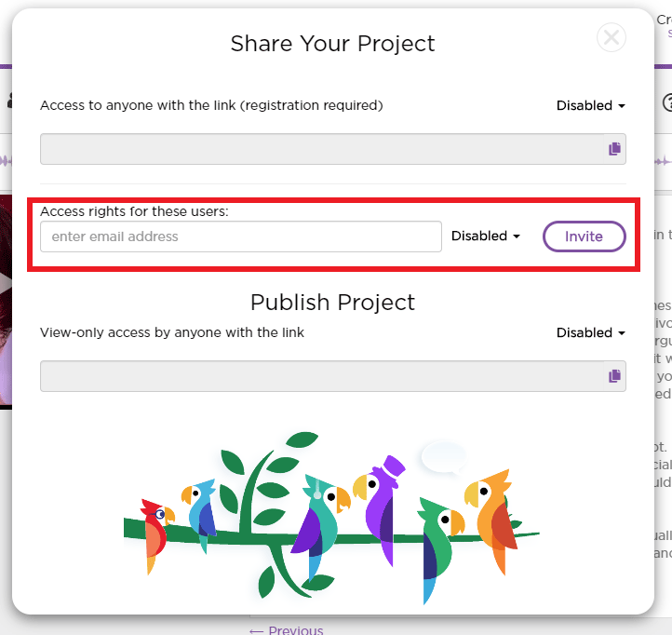Click the user icon at the left edge

[x=9, y=101]
